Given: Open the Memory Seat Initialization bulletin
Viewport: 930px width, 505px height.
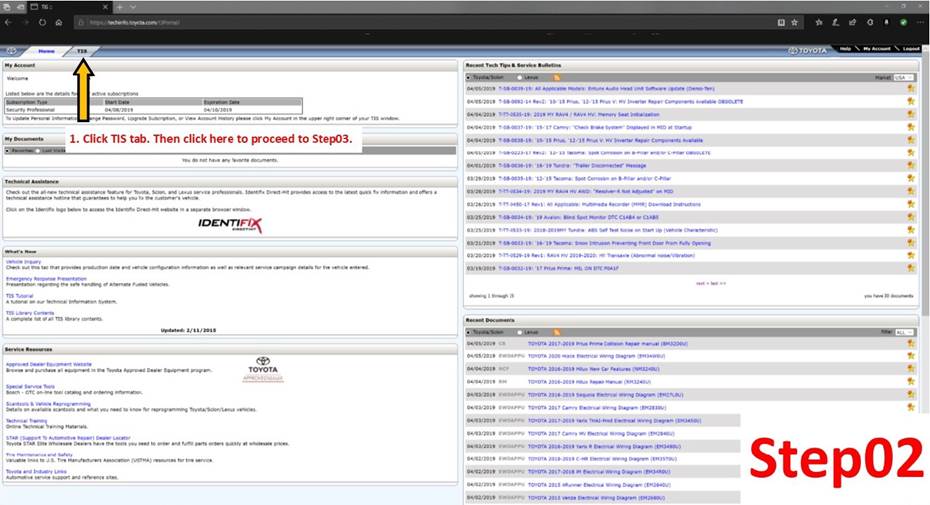Looking at the screenshot, I should pyautogui.click(x=578, y=115).
